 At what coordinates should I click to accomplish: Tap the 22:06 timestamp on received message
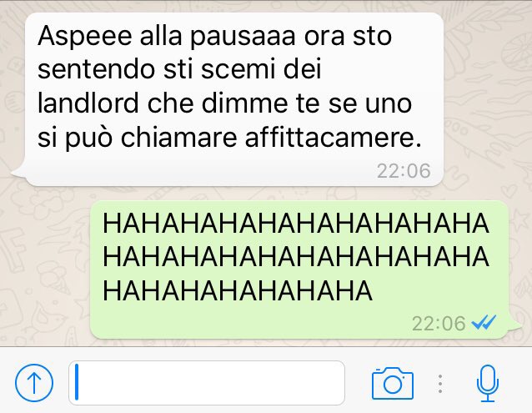(404, 171)
